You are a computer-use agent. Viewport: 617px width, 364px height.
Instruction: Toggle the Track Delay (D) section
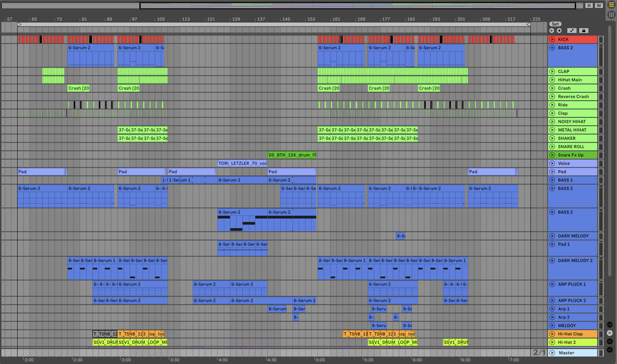click(610, 349)
